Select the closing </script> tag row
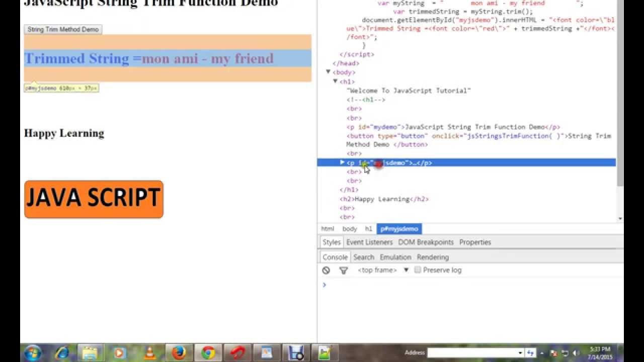The image size is (644, 362). pos(357,54)
